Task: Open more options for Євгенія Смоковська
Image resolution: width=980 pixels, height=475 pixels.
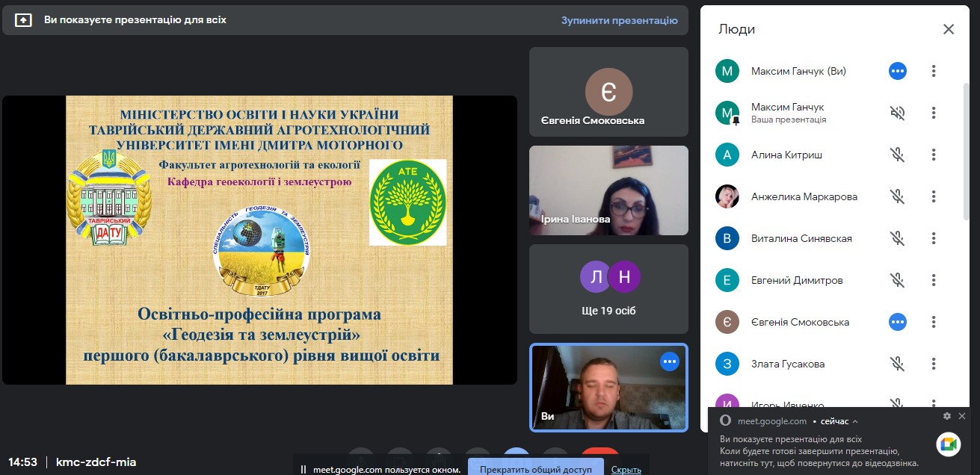Action: pos(934,322)
